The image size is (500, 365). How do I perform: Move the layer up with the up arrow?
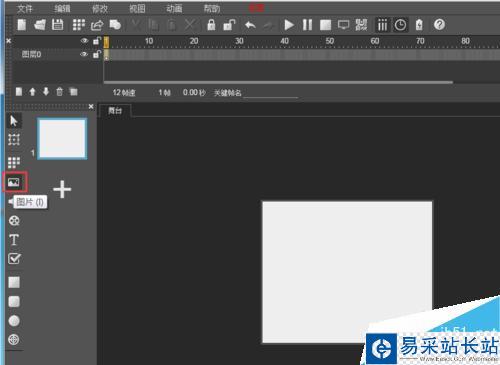[x=32, y=91]
